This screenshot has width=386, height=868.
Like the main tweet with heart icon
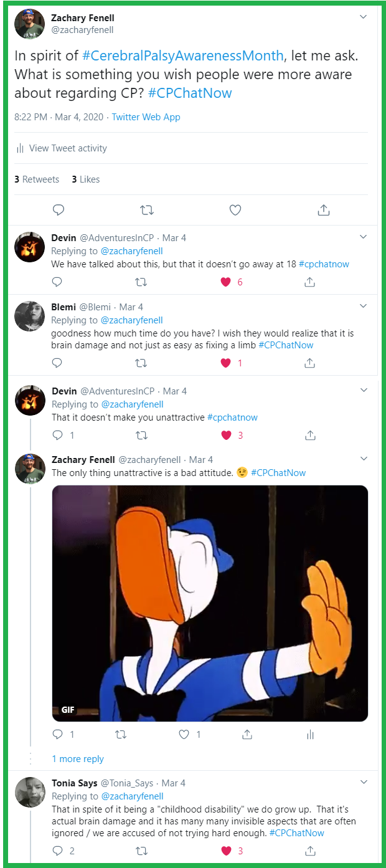tap(235, 211)
